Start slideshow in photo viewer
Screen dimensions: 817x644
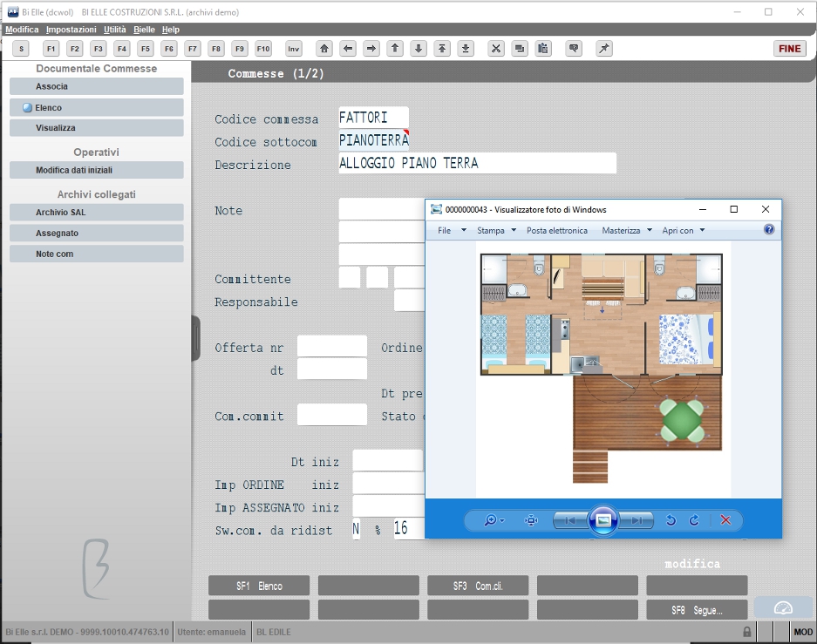click(x=603, y=520)
